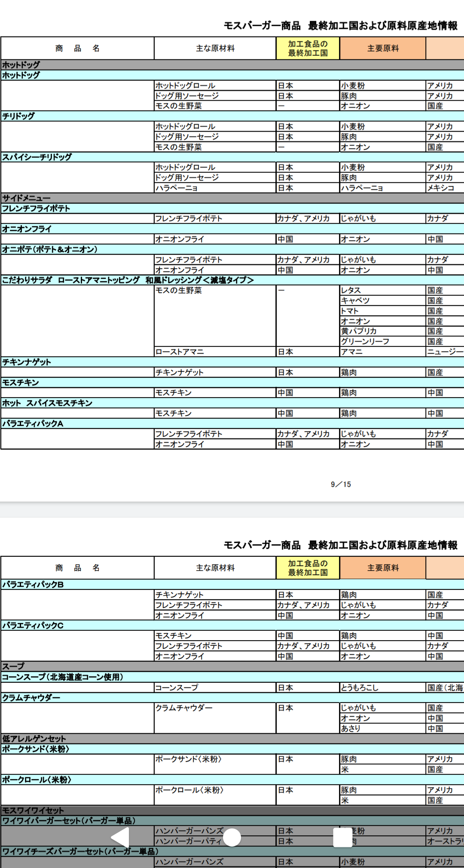Tap ドッグ用ソーセージ under スパイシーチリドッグ
464x868 pixels.
tap(215, 178)
